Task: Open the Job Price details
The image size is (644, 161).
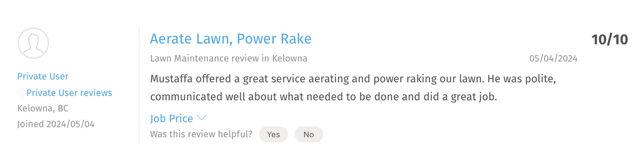Action: [171, 118]
